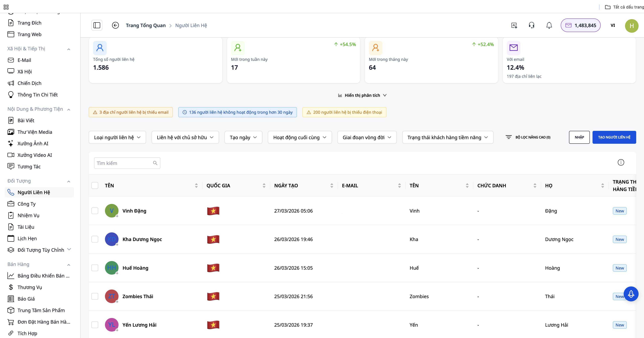Open the Loại người liên hệ dropdown
Screen dimensions: 644x338
(117, 137)
